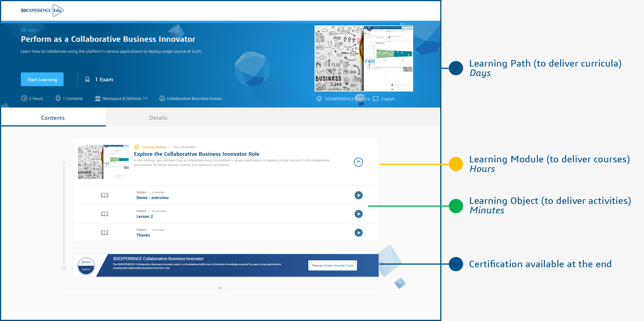The image size is (644, 321).
Task: Click the exam ribbon badge icon
Action: click(x=87, y=79)
